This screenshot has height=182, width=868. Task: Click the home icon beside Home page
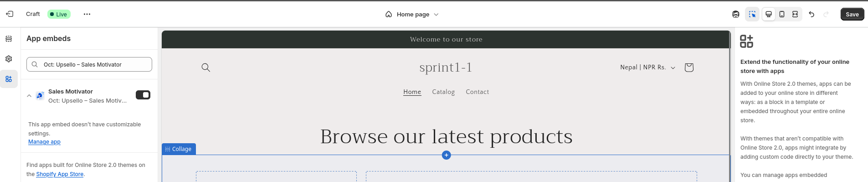pos(389,14)
